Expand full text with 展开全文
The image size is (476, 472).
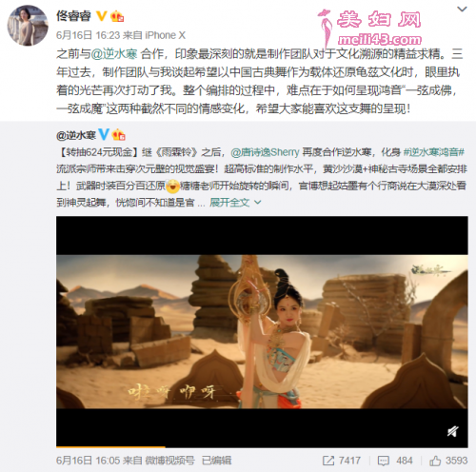(x=229, y=203)
